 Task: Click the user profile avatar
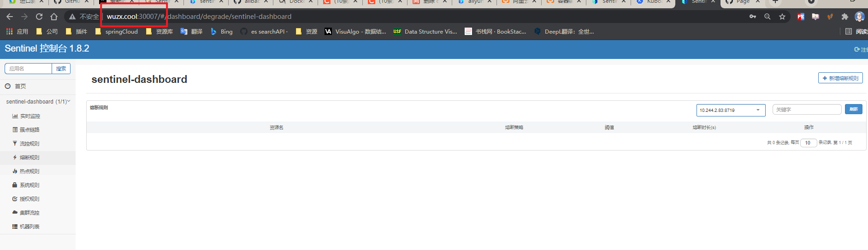coord(860,17)
